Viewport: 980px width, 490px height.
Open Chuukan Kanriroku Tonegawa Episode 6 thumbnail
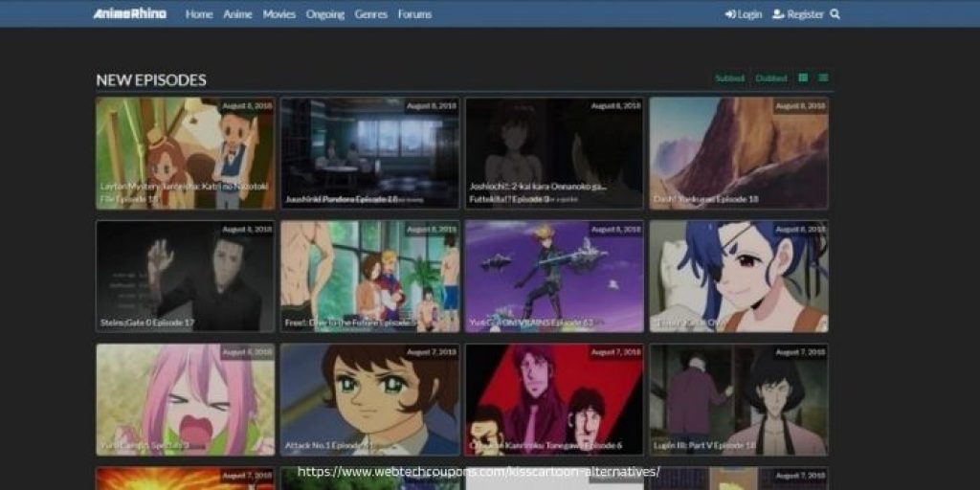click(554, 399)
